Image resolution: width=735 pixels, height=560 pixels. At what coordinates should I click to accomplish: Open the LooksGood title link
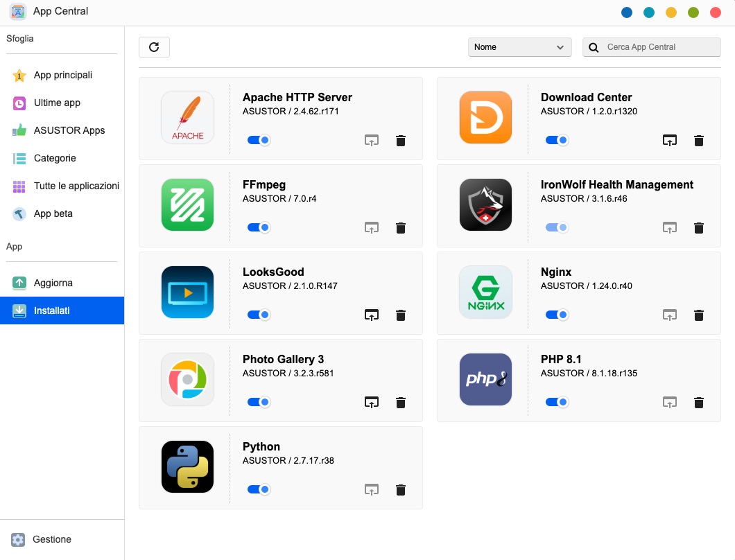point(273,272)
